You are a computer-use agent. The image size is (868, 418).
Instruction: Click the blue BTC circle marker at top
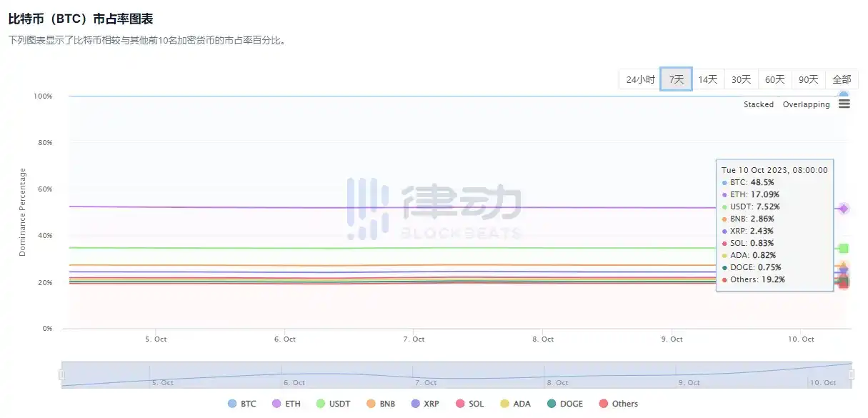point(844,96)
